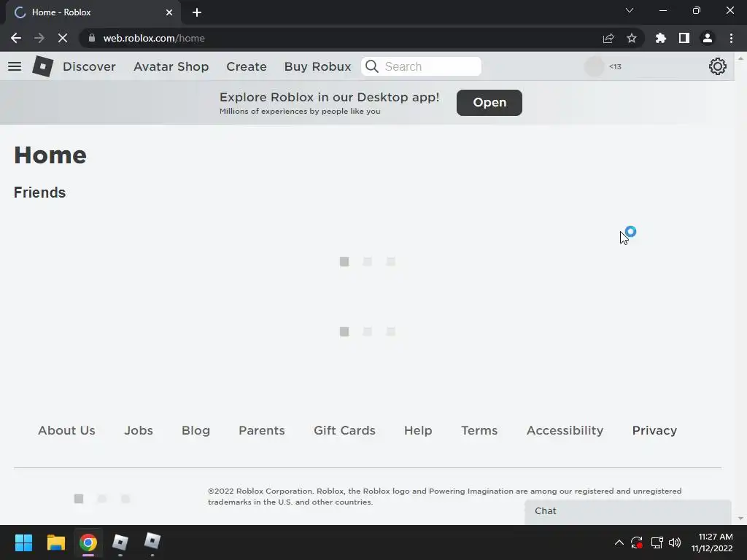Select Buy Robux in navbar
The image size is (747, 560).
pos(318,66)
